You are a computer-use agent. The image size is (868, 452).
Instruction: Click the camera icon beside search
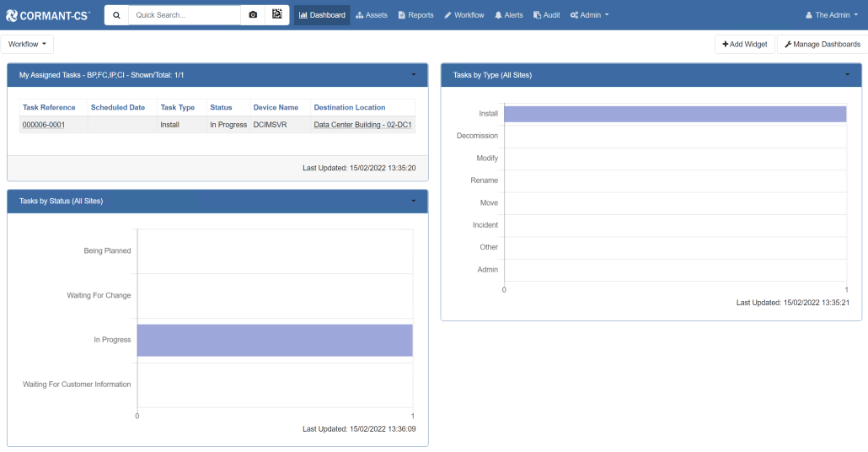coord(253,15)
